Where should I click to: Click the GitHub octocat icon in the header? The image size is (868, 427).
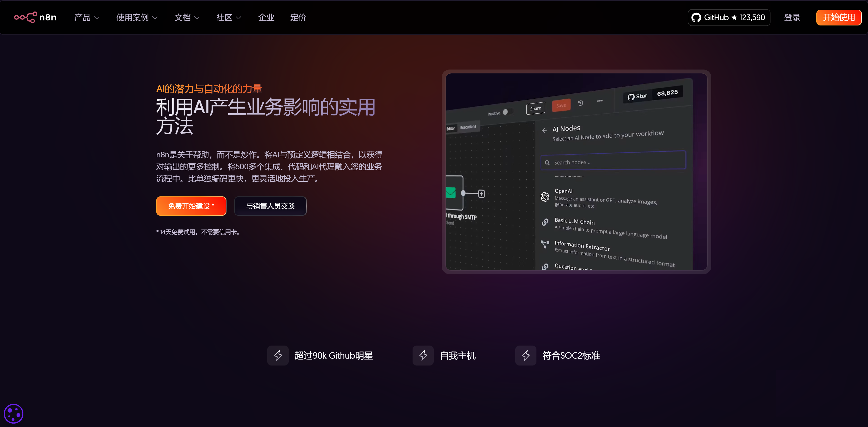click(x=696, y=17)
